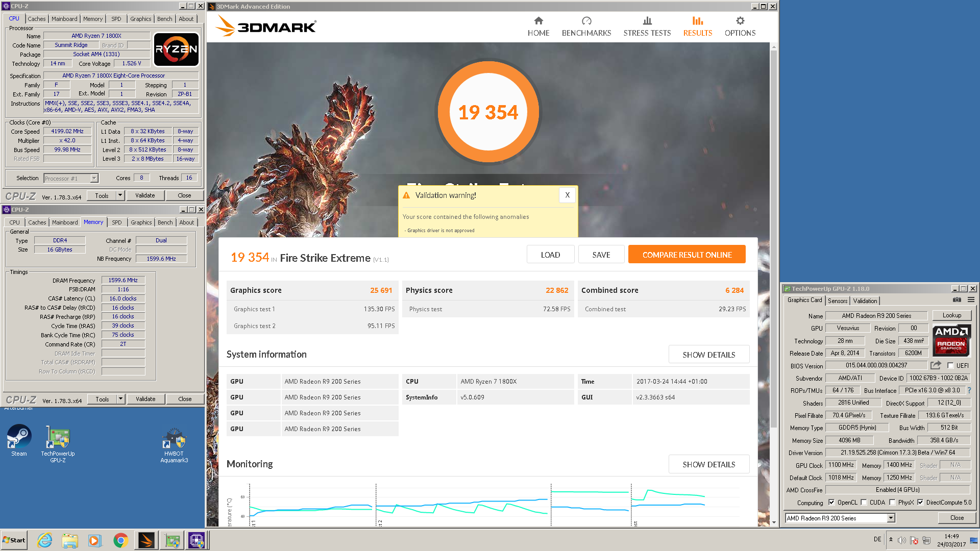
Task: Open the HOME section in 3DMark
Action: pyautogui.click(x=538, y=27)
